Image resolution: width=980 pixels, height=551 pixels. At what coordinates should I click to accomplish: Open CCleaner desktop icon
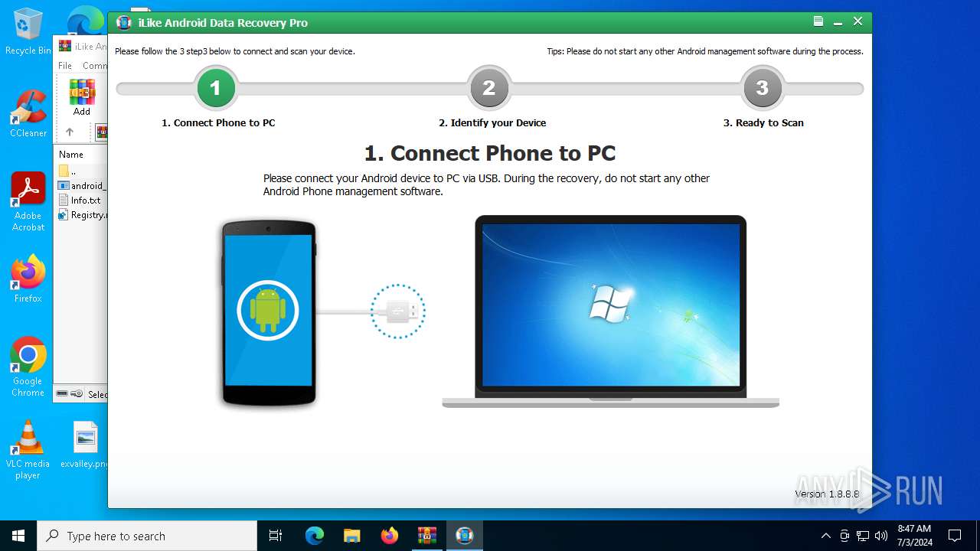click(28, 114)
